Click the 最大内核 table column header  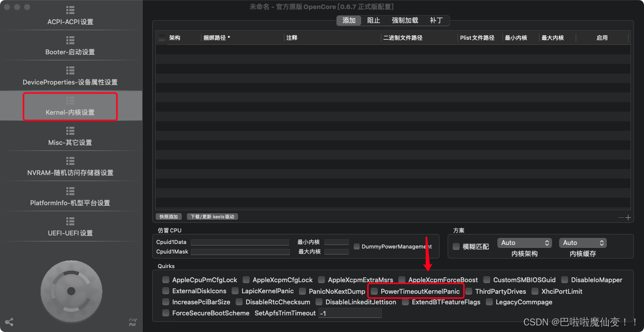(x=557, y=38)
